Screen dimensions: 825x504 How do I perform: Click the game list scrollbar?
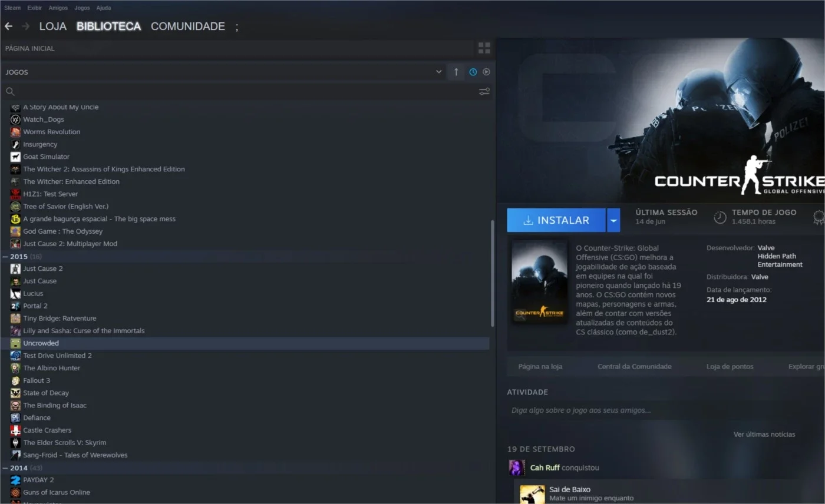point(493,274)
